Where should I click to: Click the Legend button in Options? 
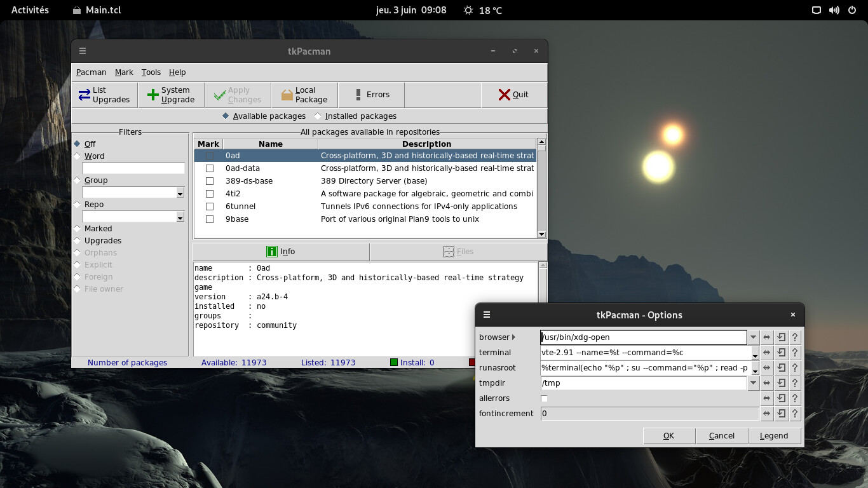coord(773,436)
